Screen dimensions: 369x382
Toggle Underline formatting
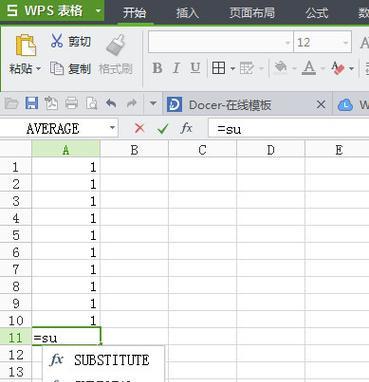pyautogui.click(x=195, y=68)
